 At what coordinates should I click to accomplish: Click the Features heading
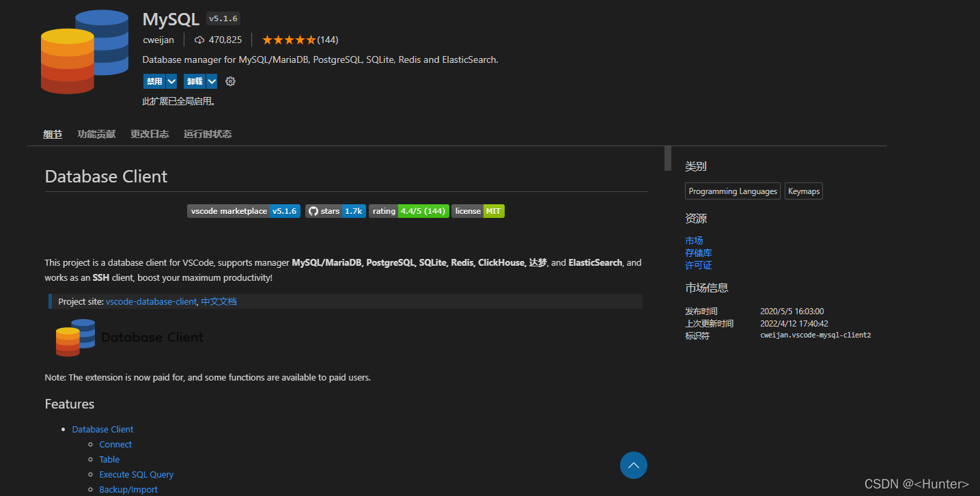pos(70,404)
